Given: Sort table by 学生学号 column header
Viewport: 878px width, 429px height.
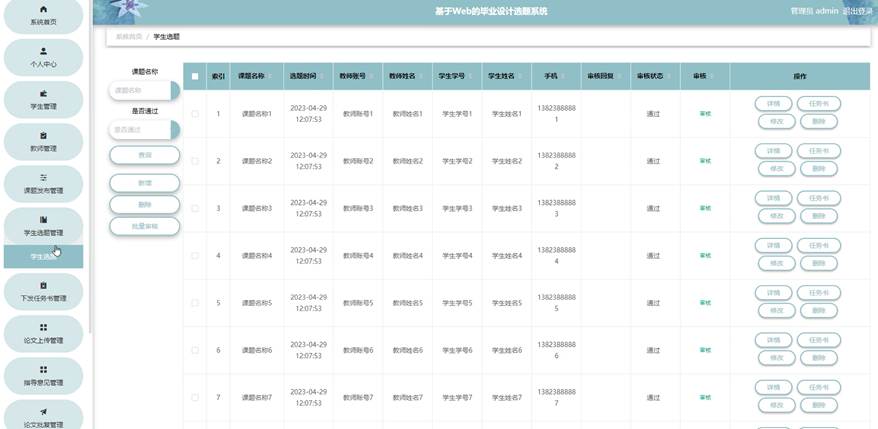Looking at the screenshot, I should (x=457, y=76).
